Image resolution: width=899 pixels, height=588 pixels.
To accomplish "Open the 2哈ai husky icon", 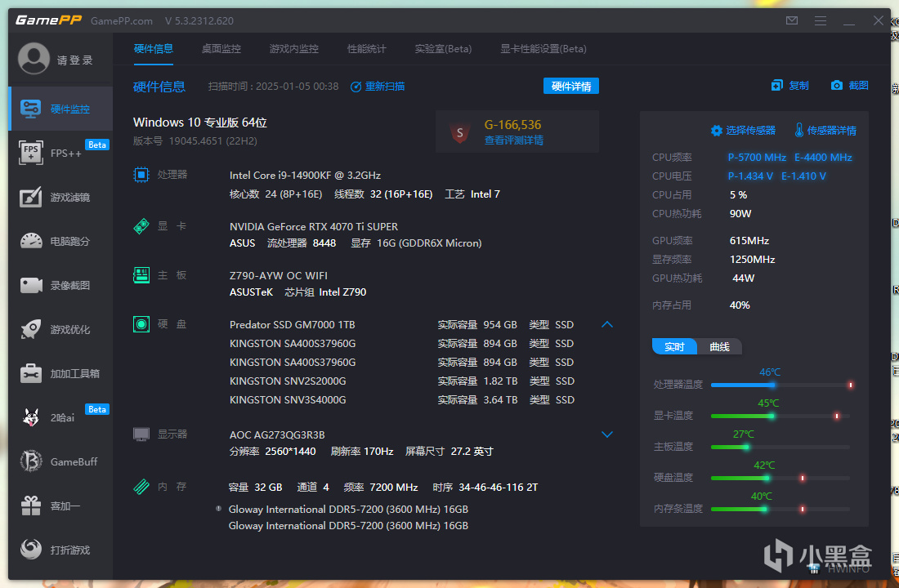I will (x=31, y=417).
